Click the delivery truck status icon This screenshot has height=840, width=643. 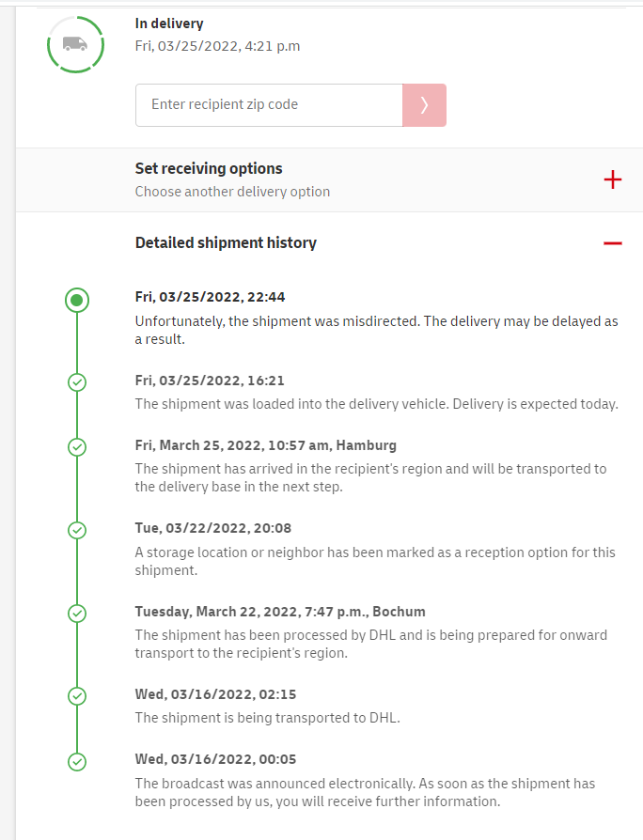click(x=75, y=44)
